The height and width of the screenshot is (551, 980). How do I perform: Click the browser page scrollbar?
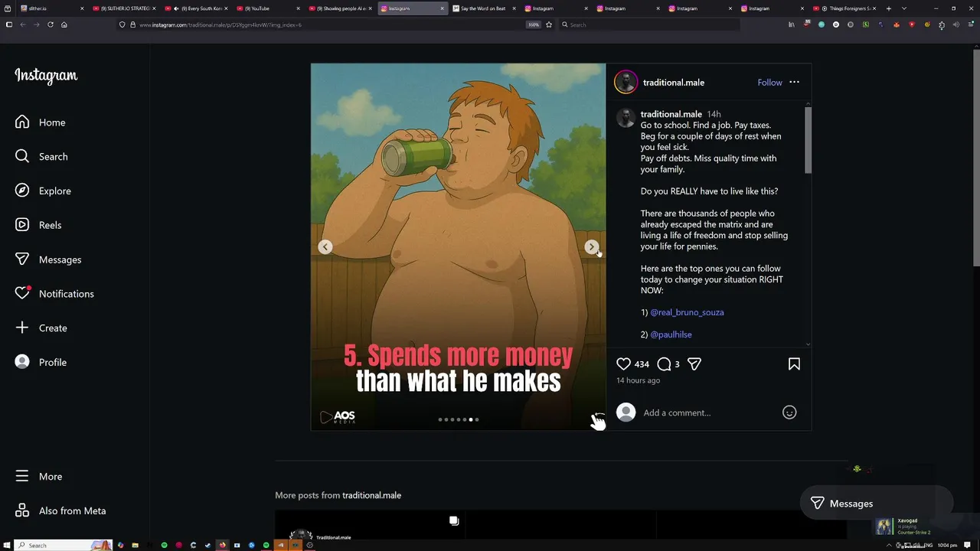tap(976, 157)
